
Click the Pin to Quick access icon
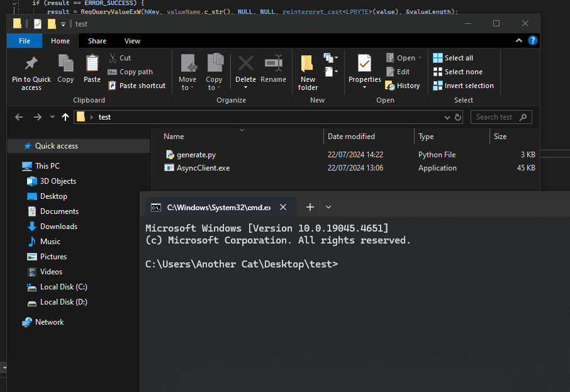pos(31,64)
